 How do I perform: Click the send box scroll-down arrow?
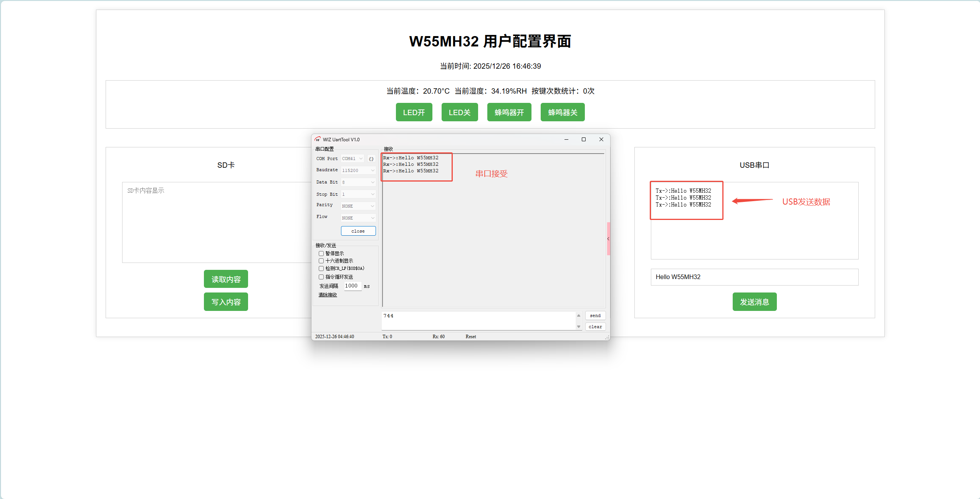pyautogui.click(x=579, y=327)
